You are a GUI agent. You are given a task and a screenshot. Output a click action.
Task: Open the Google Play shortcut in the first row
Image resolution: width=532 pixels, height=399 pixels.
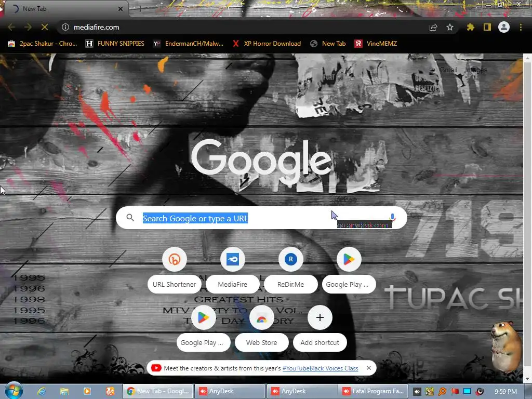349,270
